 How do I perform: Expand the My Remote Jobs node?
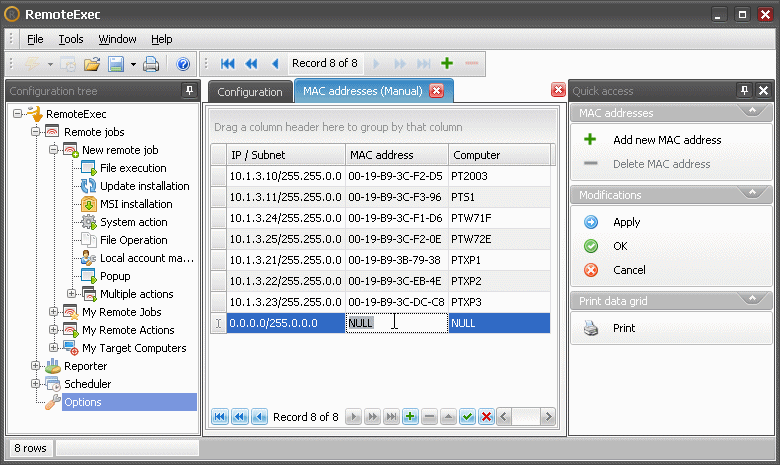pos(53,312)
